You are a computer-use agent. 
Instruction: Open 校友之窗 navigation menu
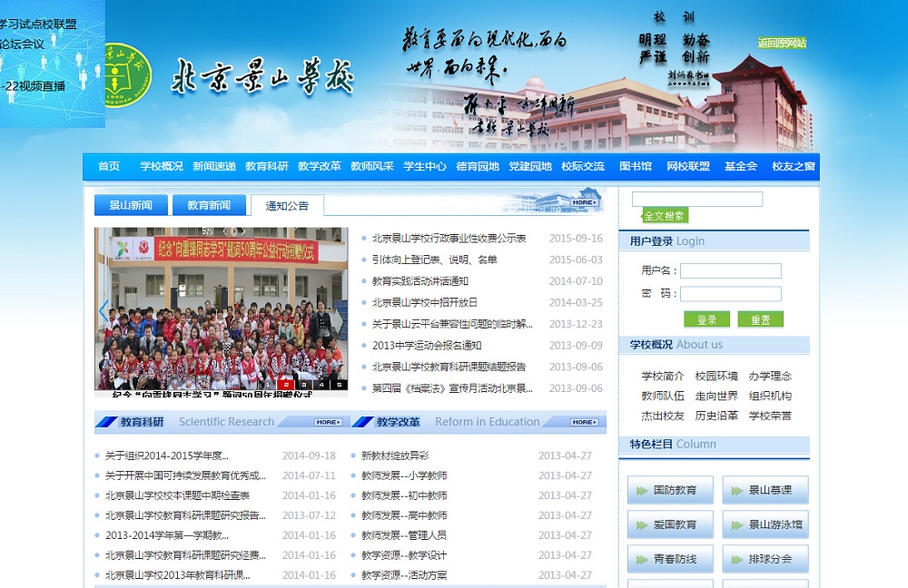[794, 166]
